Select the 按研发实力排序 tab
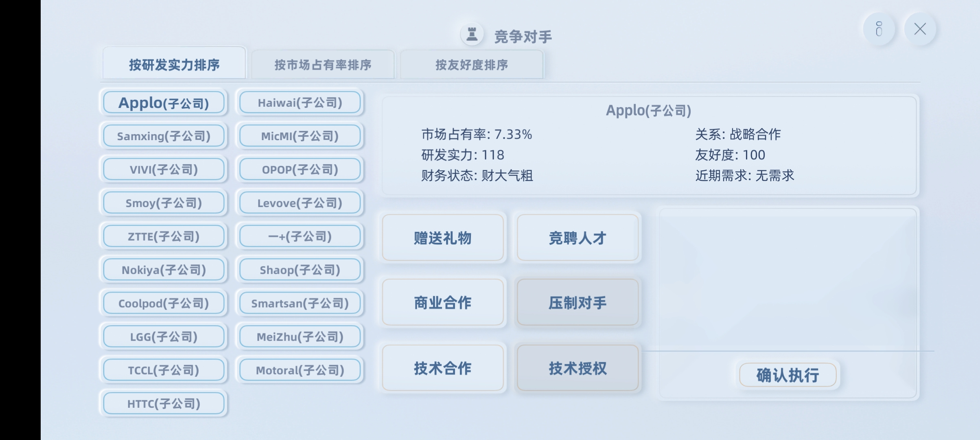 point(174,64)
